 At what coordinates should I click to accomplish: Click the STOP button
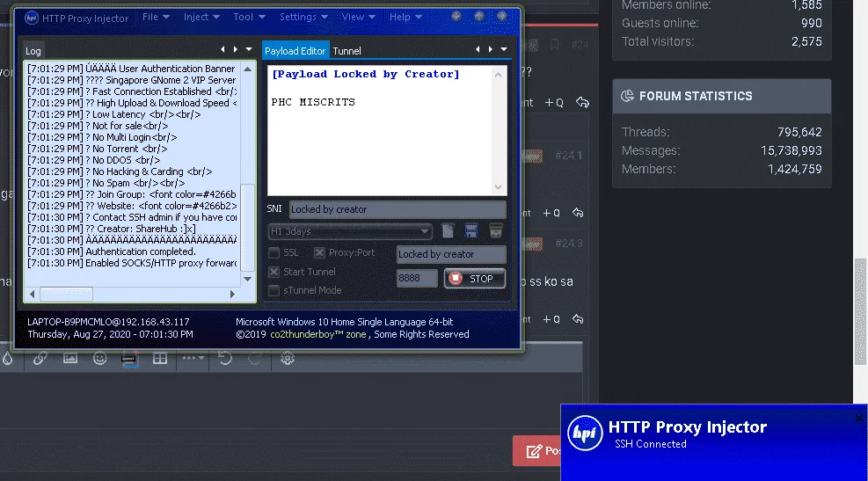474,279
